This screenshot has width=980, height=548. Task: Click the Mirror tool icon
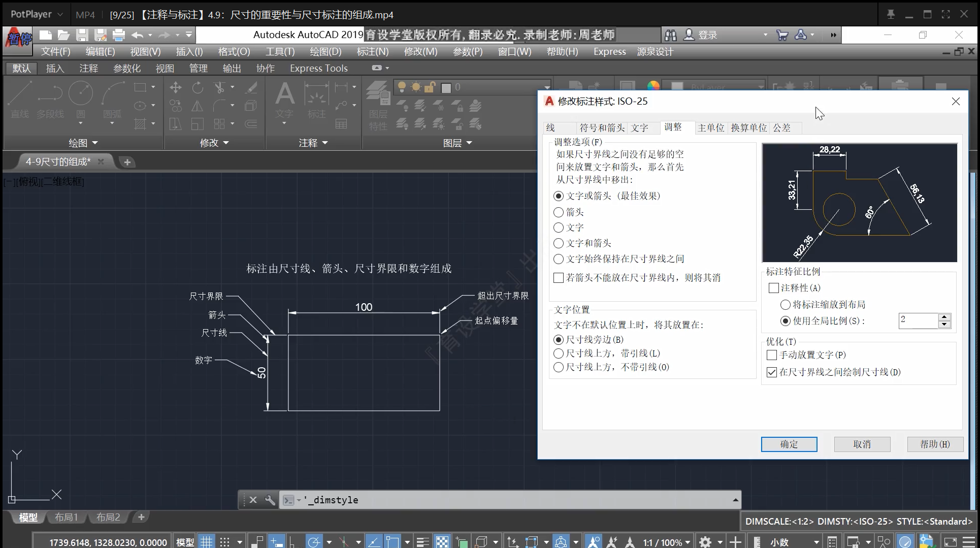pos(197,106)
